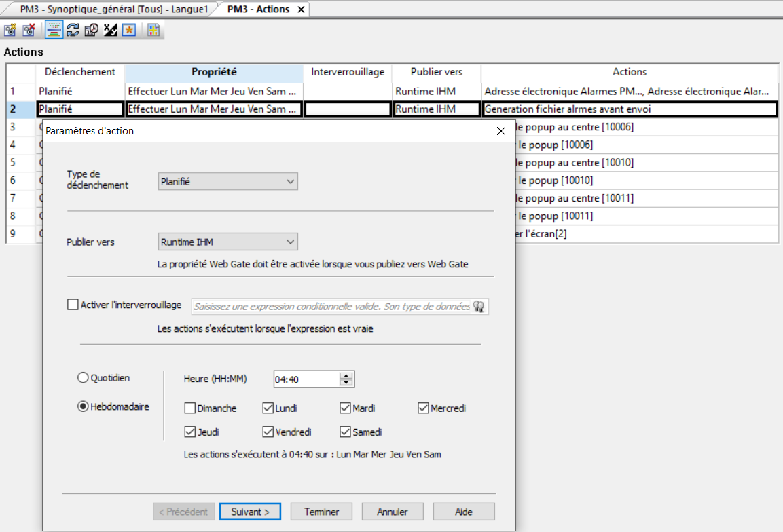The image size is (783, 532).
Task: Switch to PM3 - Synoptique_général tab
Action: click(113, 9)
